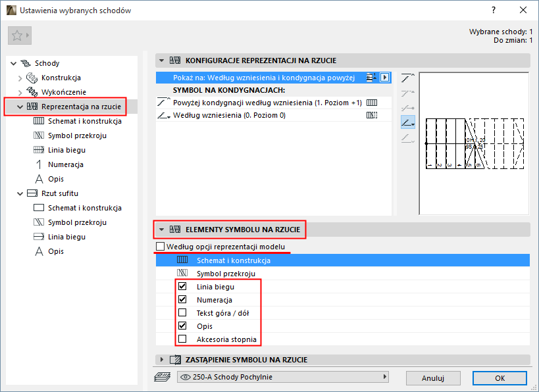Open Symbol przekroju under Rzut sufitu

point(77,222)
